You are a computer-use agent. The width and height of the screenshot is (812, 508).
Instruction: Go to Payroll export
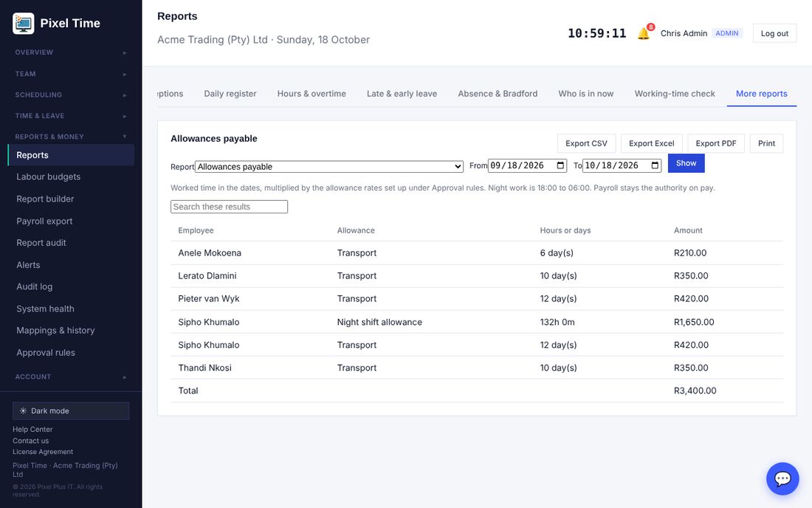click(71, 221)
